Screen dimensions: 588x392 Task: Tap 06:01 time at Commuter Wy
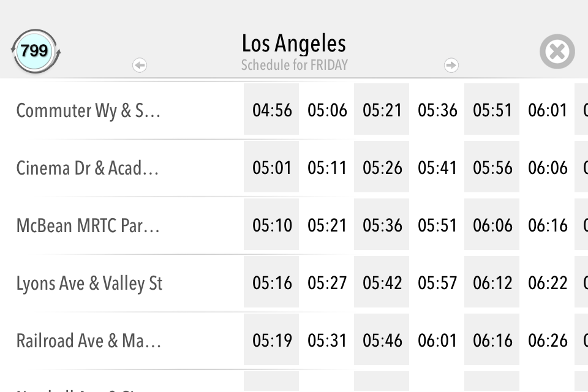548,110
